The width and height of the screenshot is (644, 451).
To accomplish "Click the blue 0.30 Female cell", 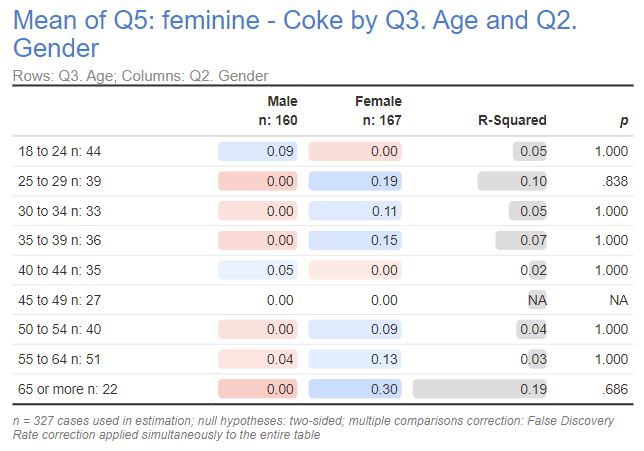I will pyautogui.click(x=355, y=389).
